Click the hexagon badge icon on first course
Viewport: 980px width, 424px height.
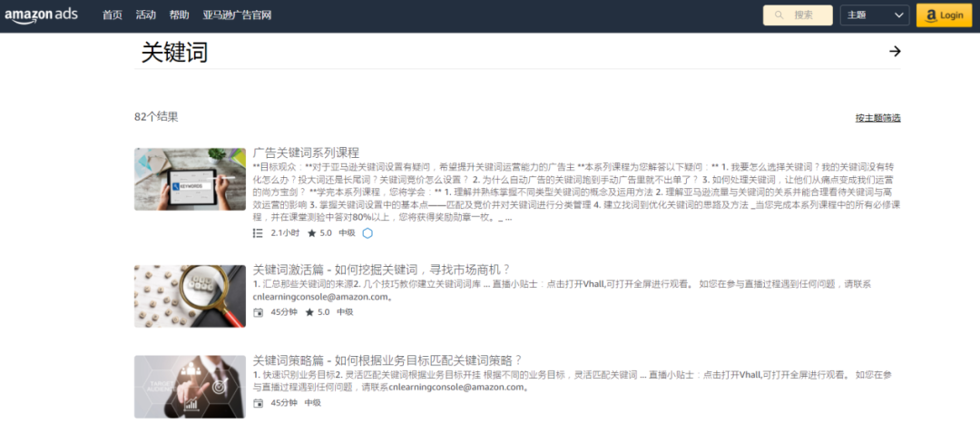point(367,233)
